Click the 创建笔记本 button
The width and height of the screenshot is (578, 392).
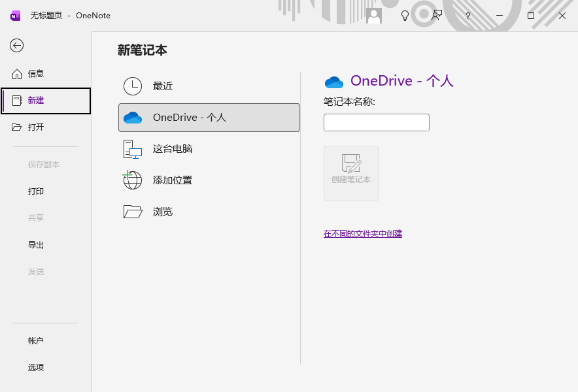(x=351, y=174)
